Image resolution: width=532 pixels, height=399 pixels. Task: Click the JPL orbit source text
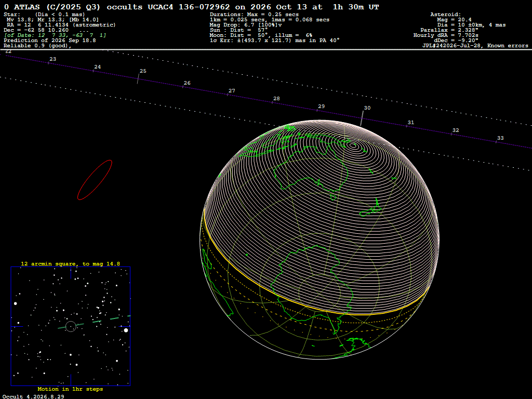[475, 46]
